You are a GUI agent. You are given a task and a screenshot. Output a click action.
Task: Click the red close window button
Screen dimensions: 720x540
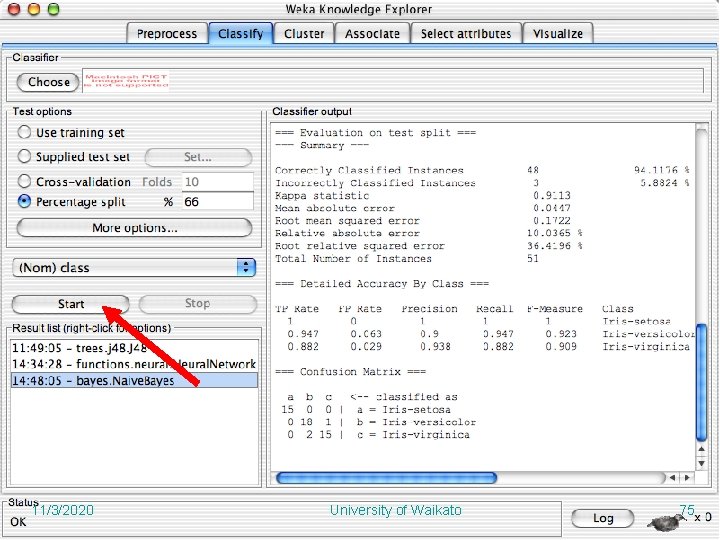point(14,9)
